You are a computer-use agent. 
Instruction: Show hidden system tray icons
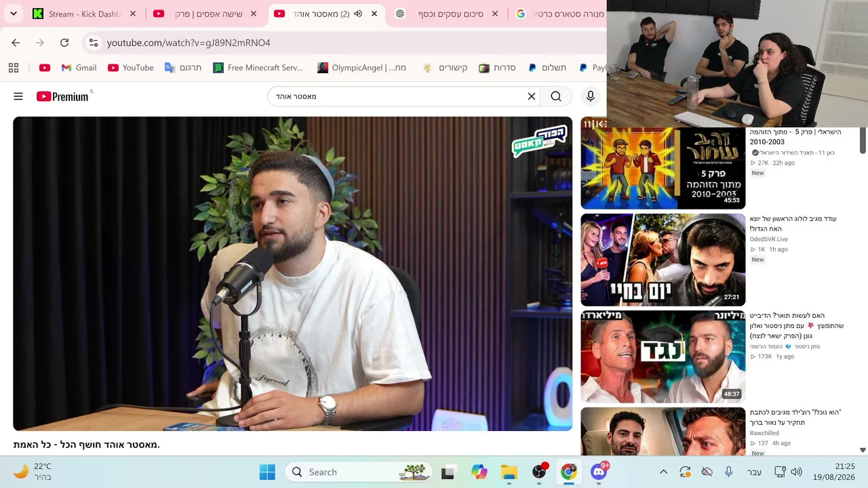coord(664,472)
